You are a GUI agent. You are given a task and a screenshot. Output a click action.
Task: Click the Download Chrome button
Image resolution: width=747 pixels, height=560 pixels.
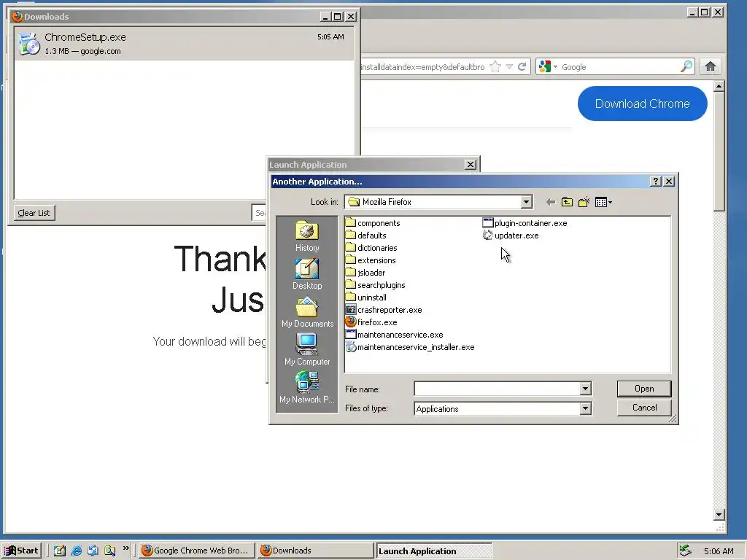(642, 104)
